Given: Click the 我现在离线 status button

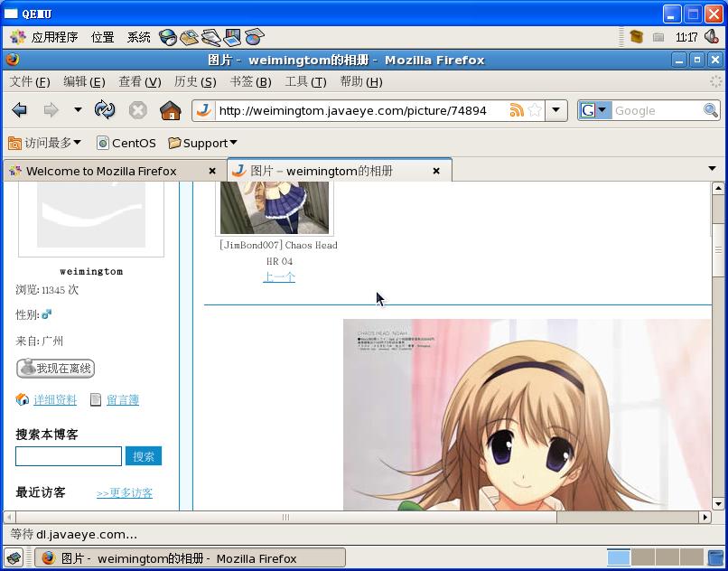Looking at the screenshot, I should [56, 369].
